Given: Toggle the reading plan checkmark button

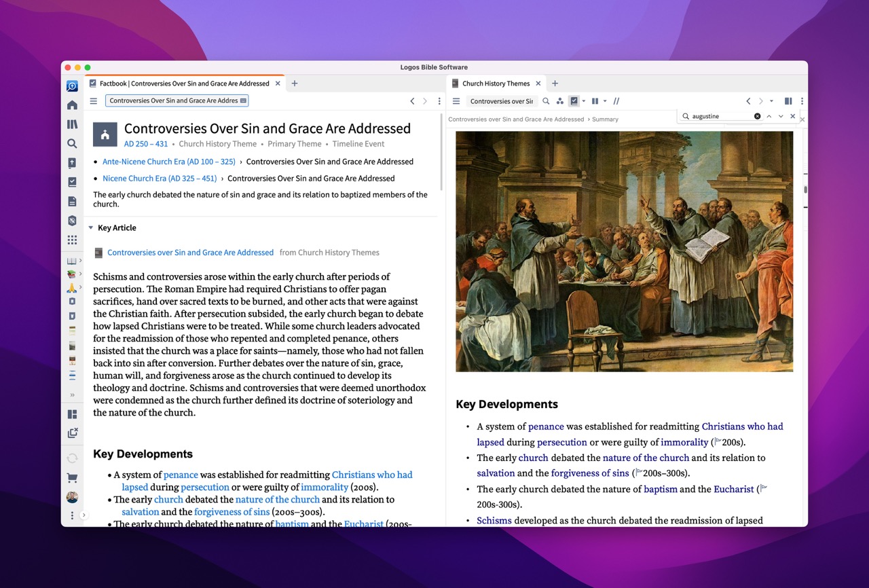Looking at the screenshot, I should pos(574,101).
